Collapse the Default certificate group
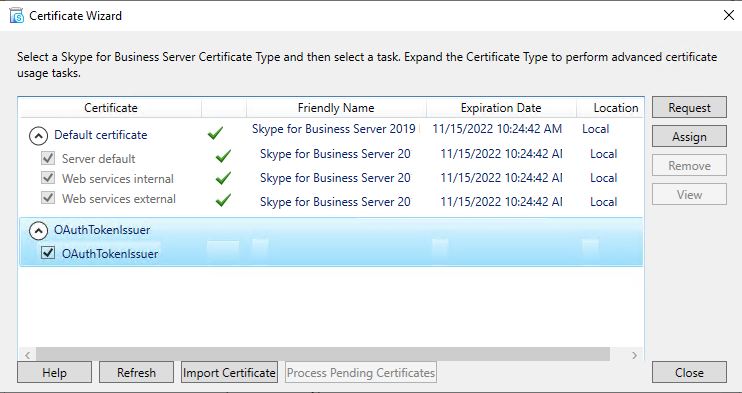The width and height of the screenshot is (742, 393). point(38,136)
